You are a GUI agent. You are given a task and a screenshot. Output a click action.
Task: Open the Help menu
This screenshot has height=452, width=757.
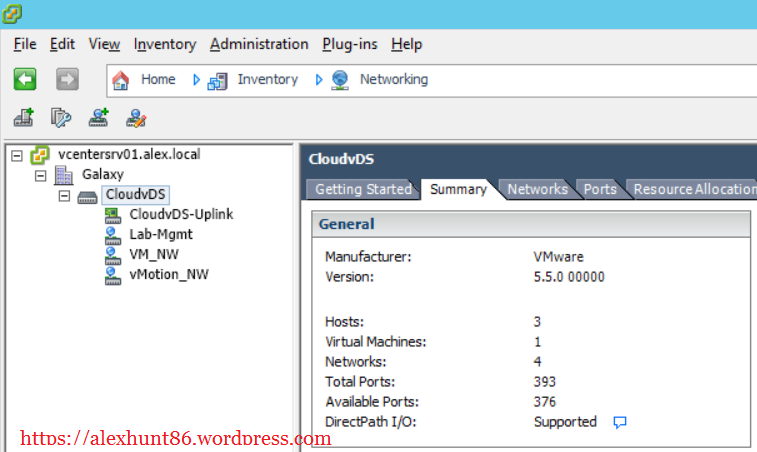407,44
